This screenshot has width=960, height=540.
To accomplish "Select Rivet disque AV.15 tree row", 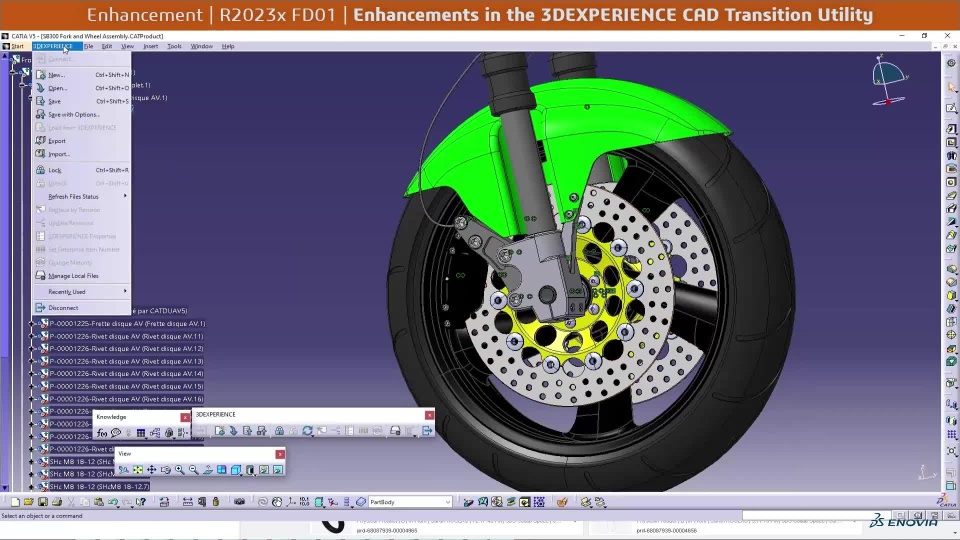I will click(x=126, y=386).
